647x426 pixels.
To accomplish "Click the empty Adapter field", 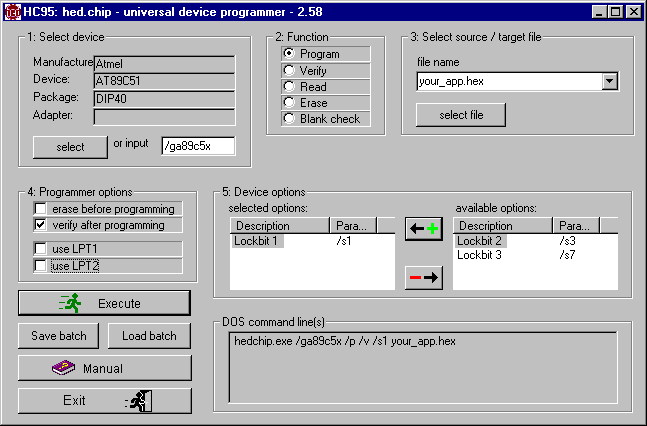I will click(165, 117).
